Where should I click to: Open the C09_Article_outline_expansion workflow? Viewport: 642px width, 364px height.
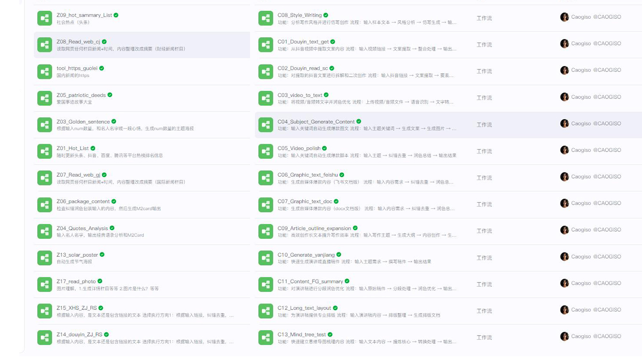pos(314,228)
